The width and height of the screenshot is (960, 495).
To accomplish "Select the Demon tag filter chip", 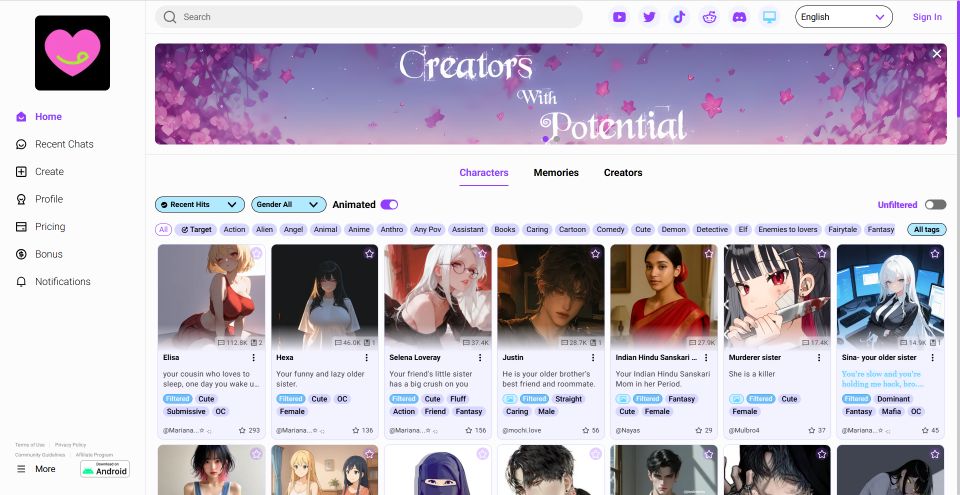I will (x=673, y=230).
